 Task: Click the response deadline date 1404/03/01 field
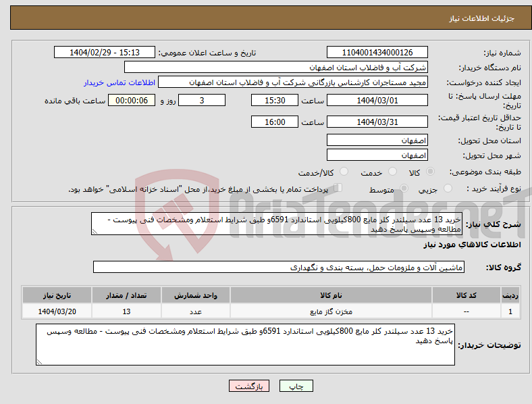[377, 100]
